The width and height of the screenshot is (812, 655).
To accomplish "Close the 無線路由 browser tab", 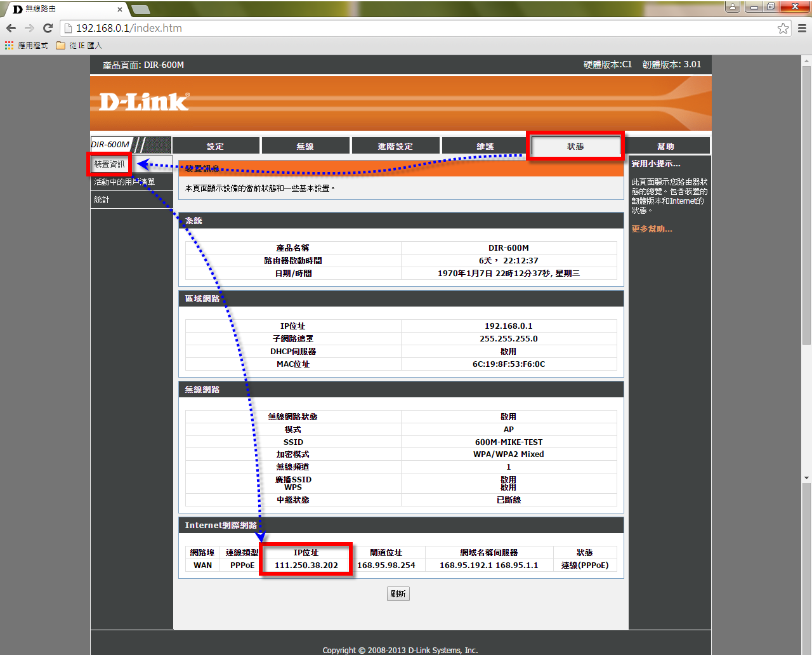I will click(x=120, y=10).
